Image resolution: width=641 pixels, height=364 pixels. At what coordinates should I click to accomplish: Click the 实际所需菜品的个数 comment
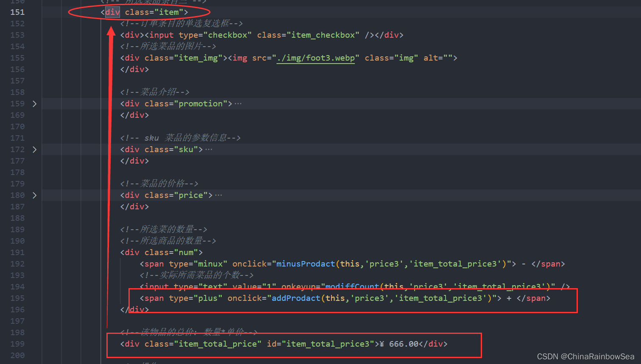[197, 275]
